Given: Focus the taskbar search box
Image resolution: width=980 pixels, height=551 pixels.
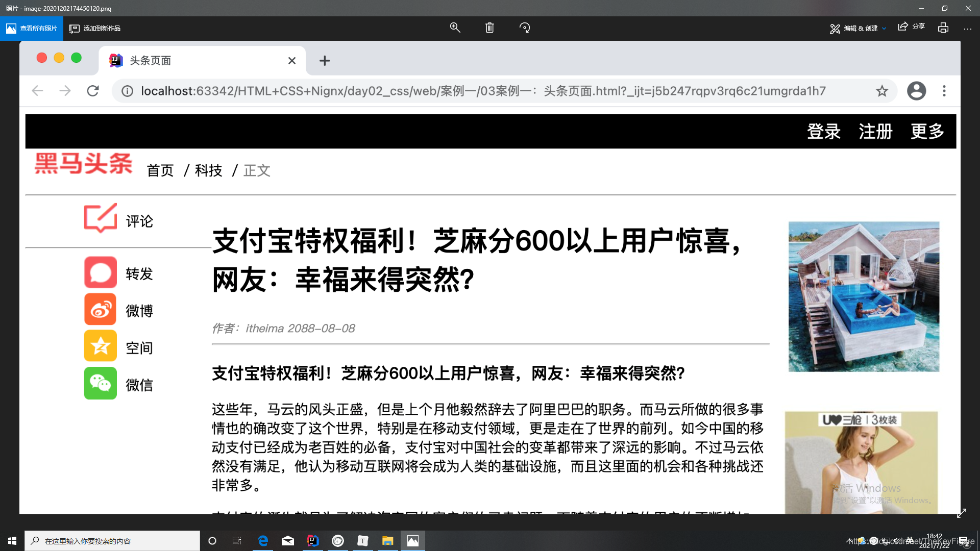Looking at the screenshot, I should [x=112, y=541].
